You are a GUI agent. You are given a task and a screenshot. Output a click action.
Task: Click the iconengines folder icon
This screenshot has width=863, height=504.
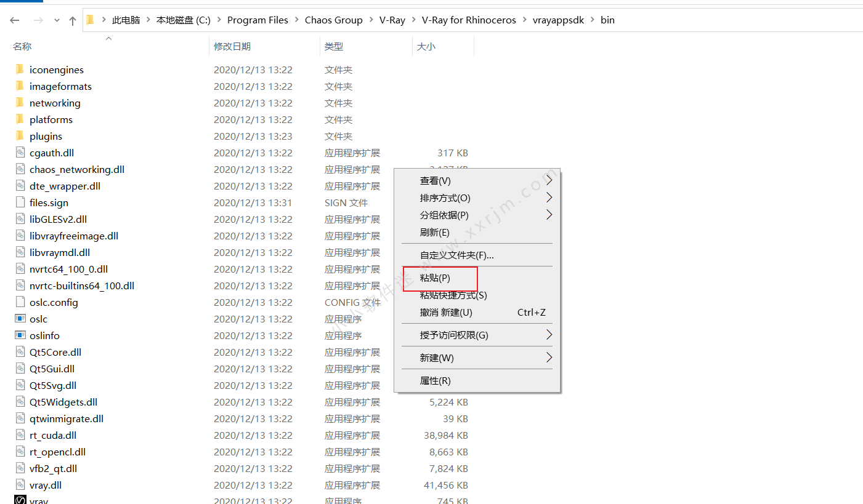click(x=20, y=70)
